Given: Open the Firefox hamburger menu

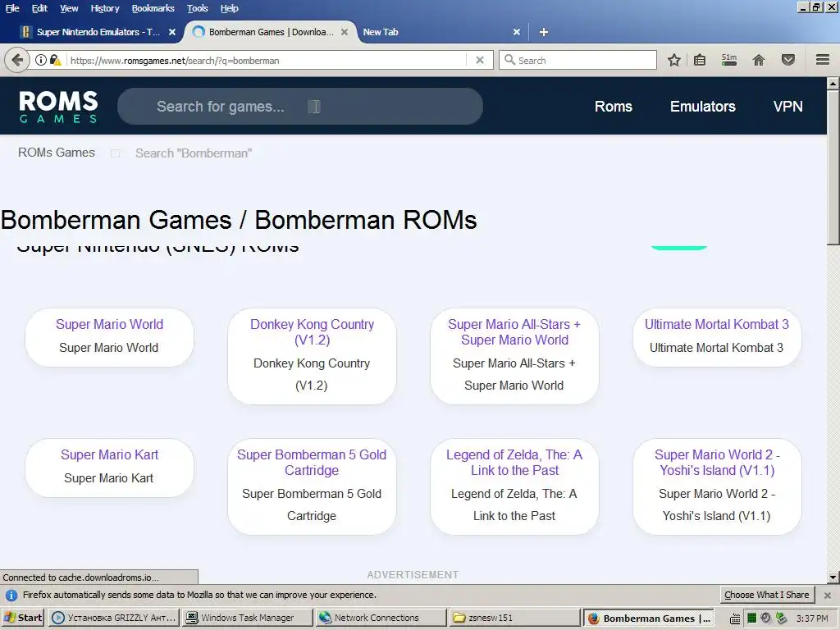Looking at the screenshot, I should tap(823, 59).
